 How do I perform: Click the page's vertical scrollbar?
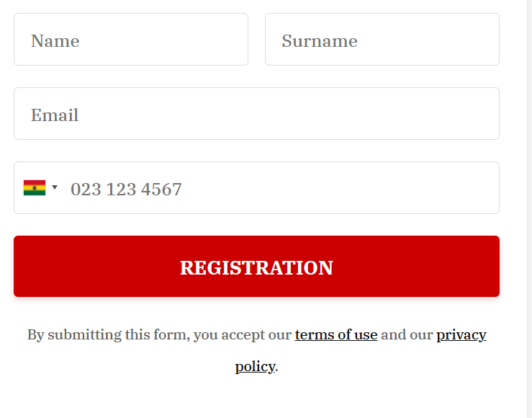[529, 209]
